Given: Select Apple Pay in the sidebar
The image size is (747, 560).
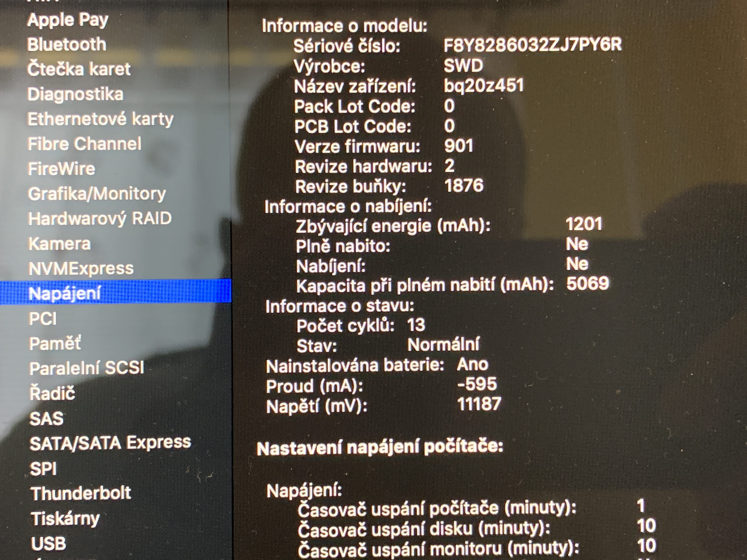Looking at the screenshot, I should pos(68,20).
